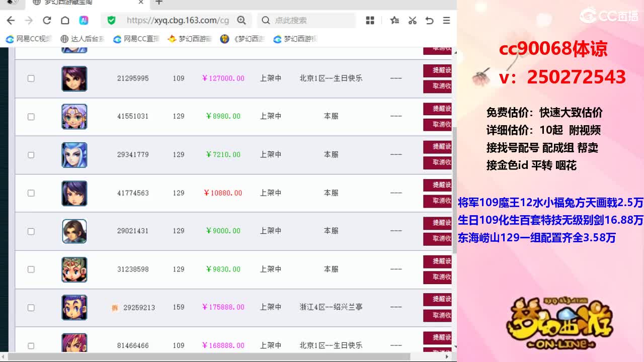
Task: Click 取消收 button for the ¥8980.00 row
Action: [x=437, y=124]
